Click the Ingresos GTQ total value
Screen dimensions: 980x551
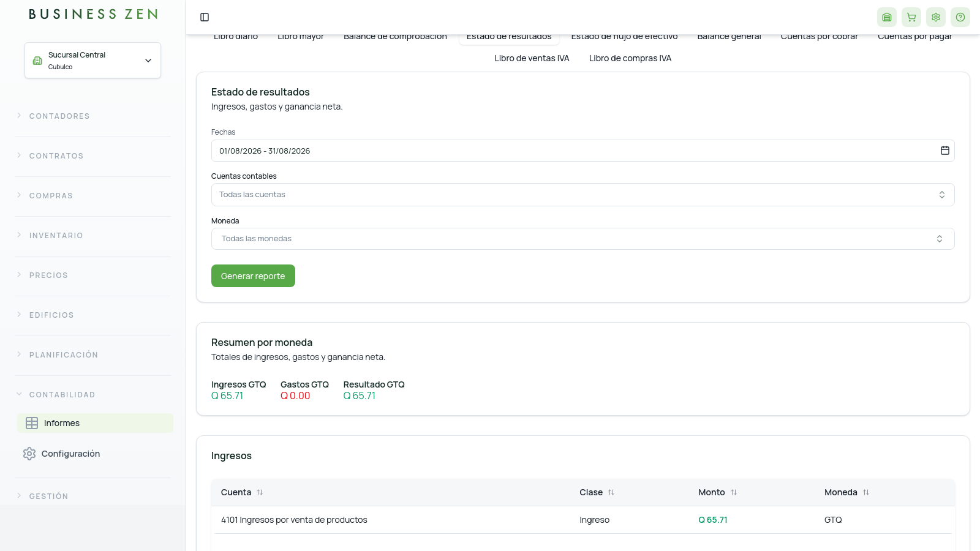coord(227,396)
